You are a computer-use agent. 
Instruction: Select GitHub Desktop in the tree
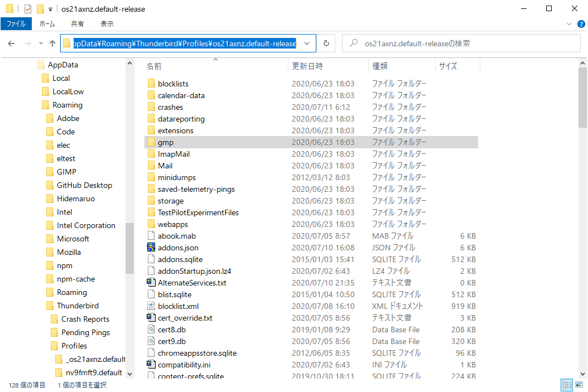click(84, 185)
